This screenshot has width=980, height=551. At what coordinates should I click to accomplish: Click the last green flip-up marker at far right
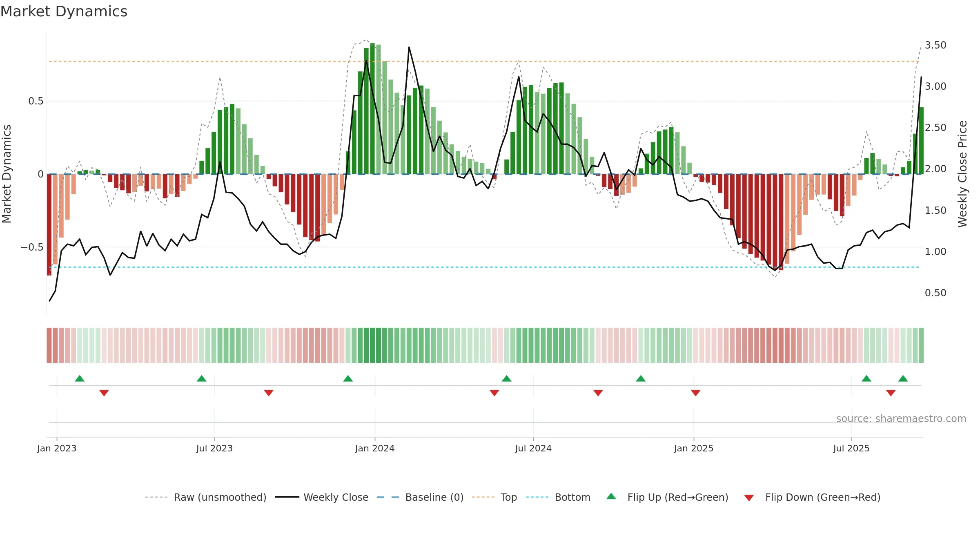903,378
